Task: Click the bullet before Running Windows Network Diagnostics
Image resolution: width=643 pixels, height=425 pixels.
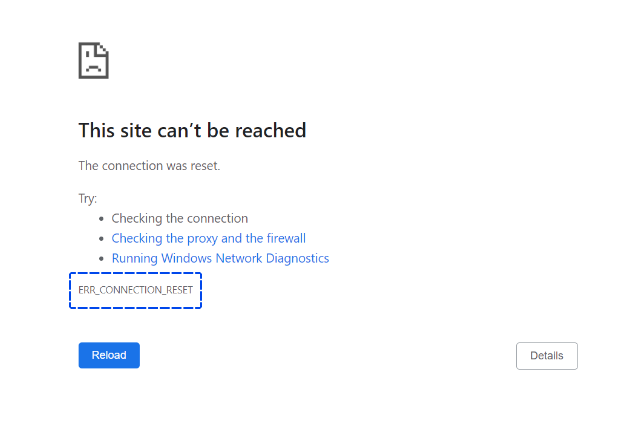Action: point(101,259)
